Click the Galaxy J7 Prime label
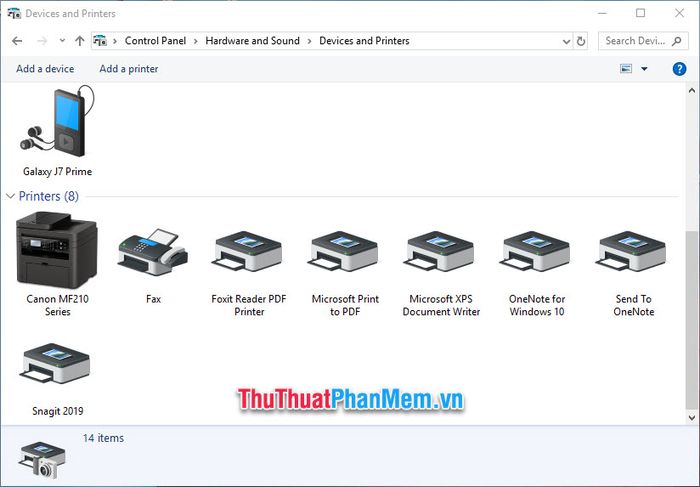The height and width of the screenshot is (487, 700). click(x=57, y=171)
